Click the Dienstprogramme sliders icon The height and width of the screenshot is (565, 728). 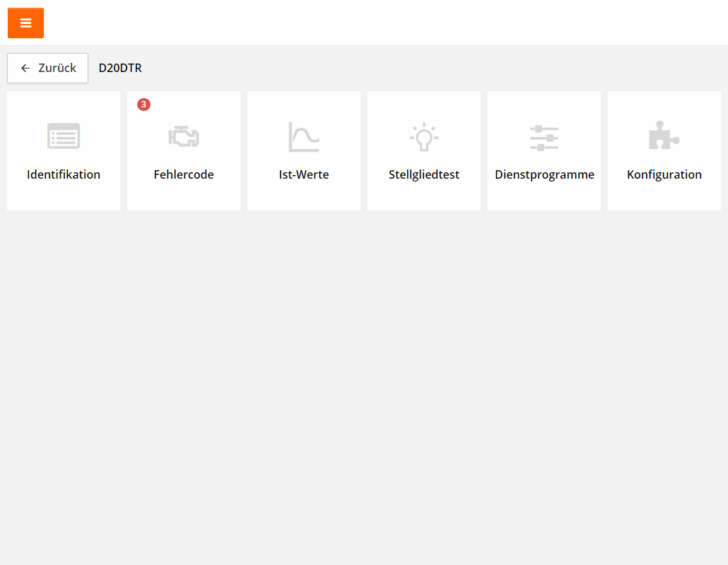click(x=544, y=138)
